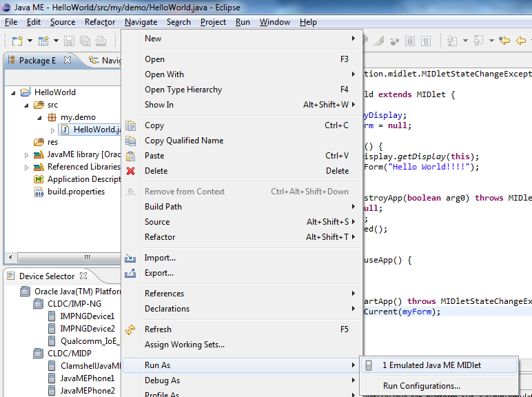Viewport: 532px width, 397px height.
Task: Click the Last Edit Location icon
Action: [504, 41]
